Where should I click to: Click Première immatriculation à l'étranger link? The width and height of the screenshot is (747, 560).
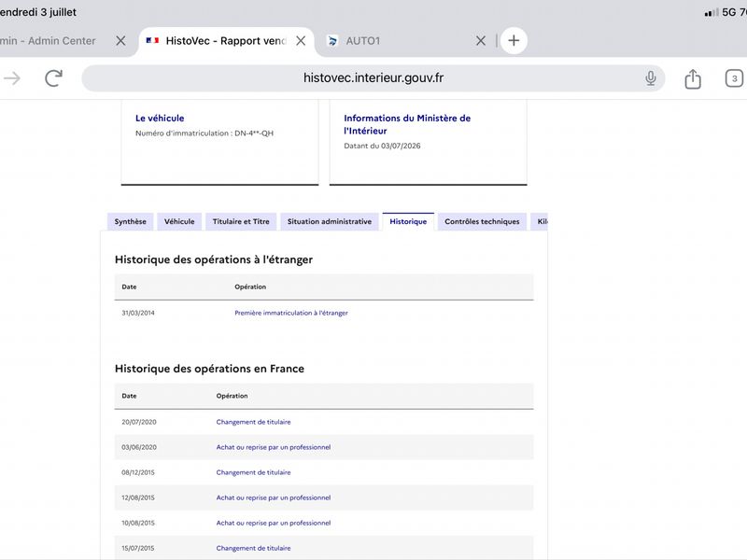[x=291, y=313]
